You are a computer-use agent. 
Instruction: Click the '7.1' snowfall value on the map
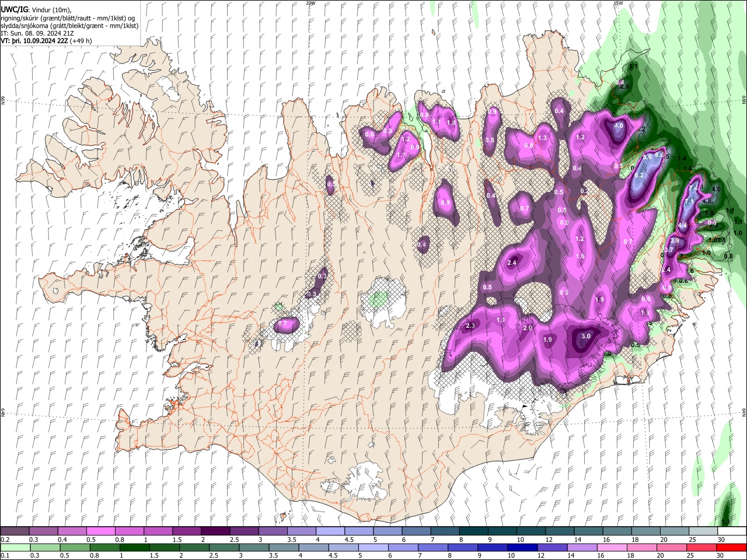689,202
